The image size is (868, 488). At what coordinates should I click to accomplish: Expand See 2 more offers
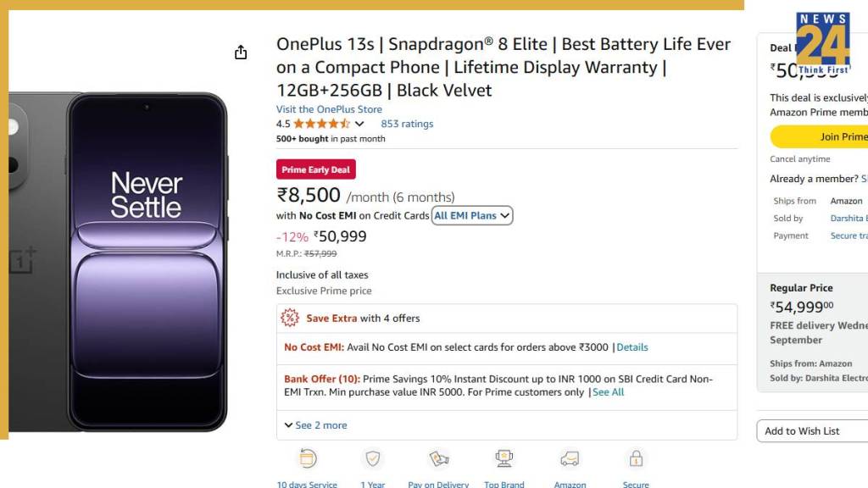pyautogui.click(x=315, y=425)
